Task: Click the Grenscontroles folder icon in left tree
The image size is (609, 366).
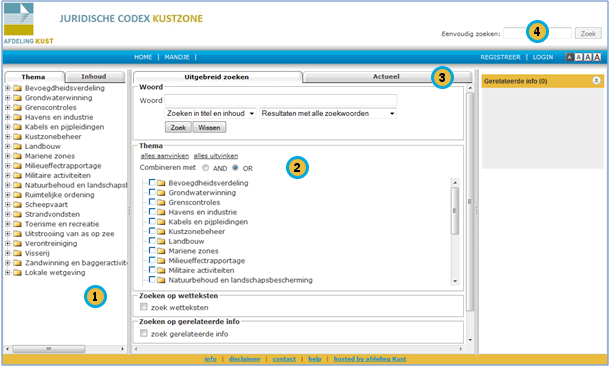Action: 17,108
